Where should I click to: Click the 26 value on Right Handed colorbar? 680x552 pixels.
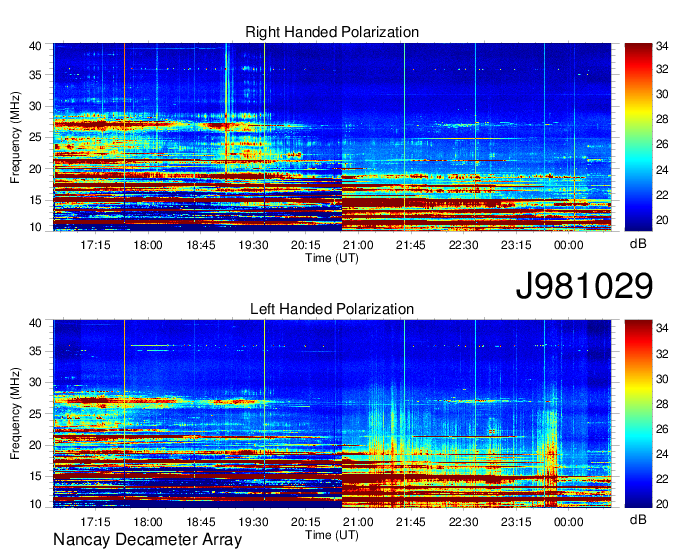662,144
